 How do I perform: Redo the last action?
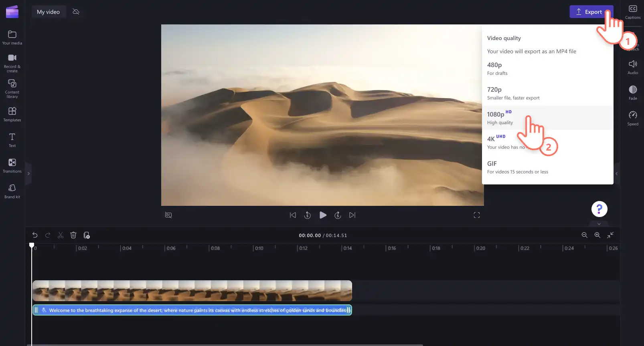point(48,235)
